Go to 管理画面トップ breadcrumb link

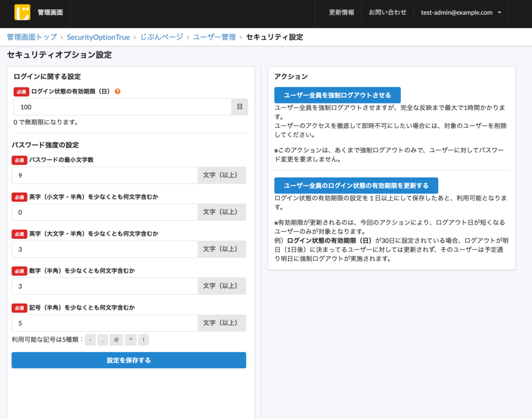(x=32, y=37)
